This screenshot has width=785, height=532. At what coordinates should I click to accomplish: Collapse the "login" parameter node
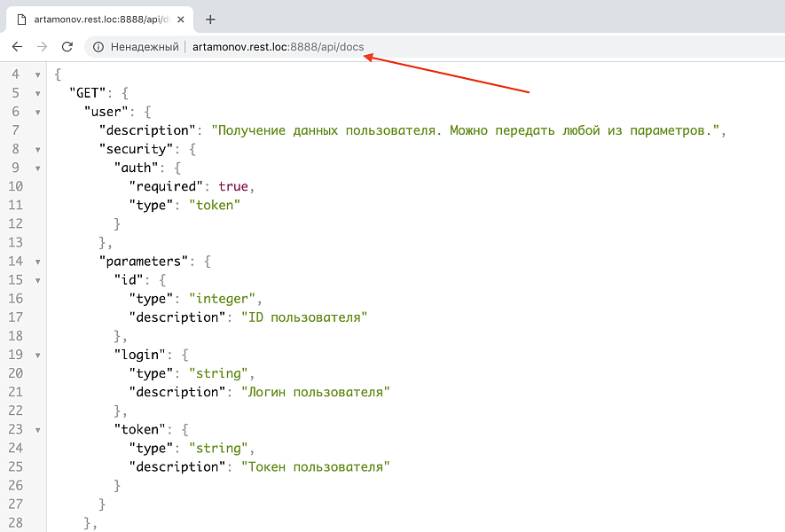coord(38,355)
